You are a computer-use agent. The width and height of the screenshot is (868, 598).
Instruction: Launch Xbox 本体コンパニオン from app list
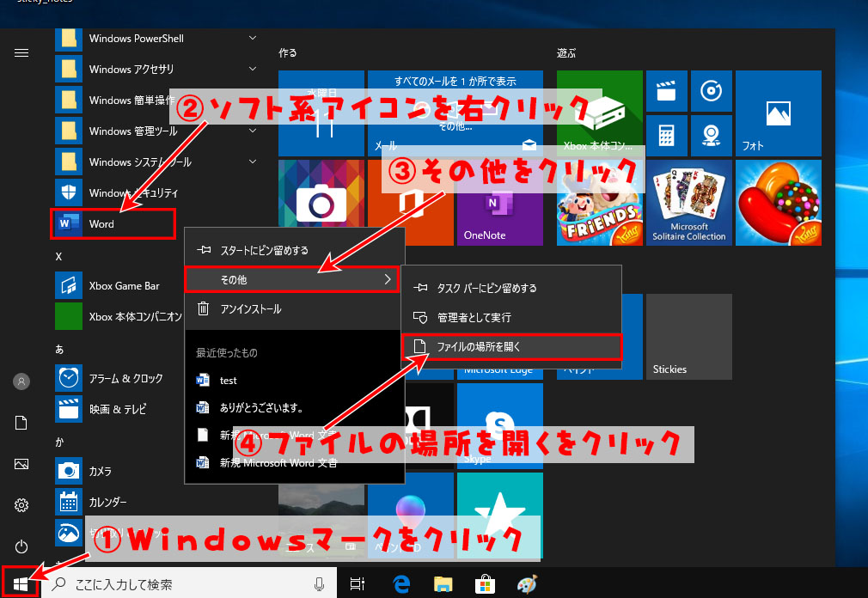[x=119, y=316]
